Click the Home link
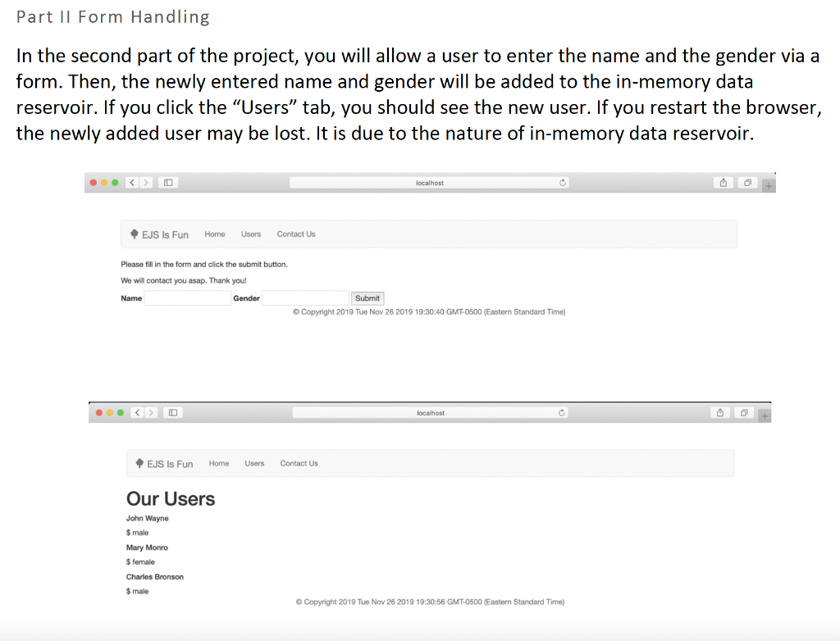This screenshot has height=641, width=840. pyautogui.click(x=214, y=234)
